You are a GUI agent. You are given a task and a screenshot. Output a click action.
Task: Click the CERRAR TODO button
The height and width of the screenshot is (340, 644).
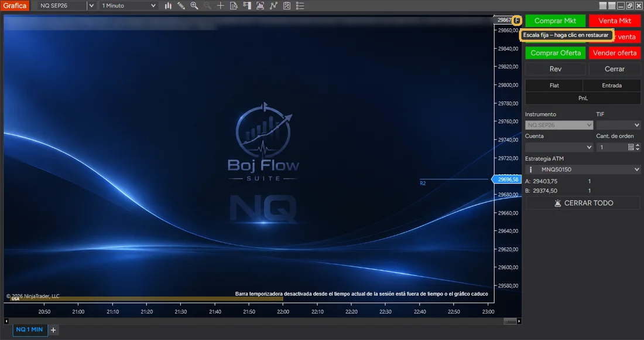583,203
